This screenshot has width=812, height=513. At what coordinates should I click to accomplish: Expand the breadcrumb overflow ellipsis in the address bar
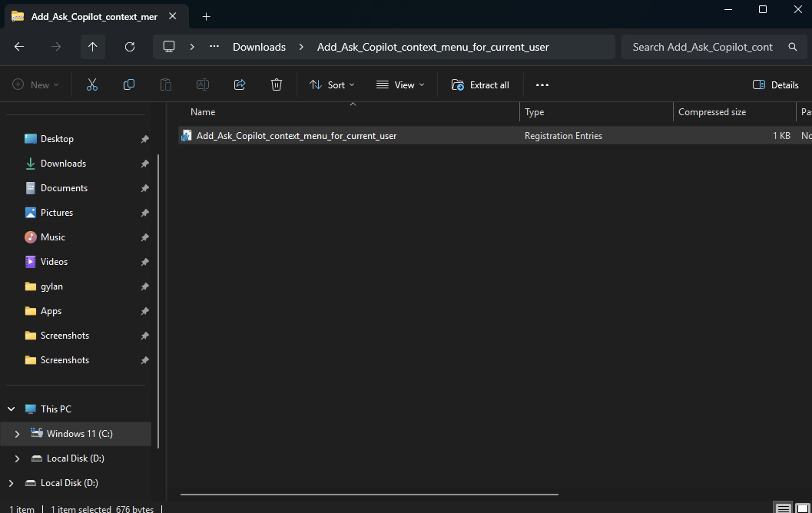[214, 47]
